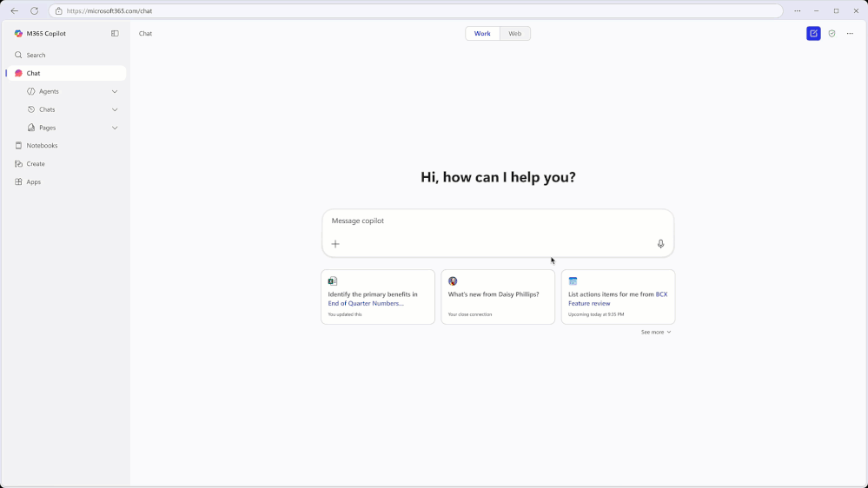
Task: Select the Chat sidebar item
Action: click(66, 73)
